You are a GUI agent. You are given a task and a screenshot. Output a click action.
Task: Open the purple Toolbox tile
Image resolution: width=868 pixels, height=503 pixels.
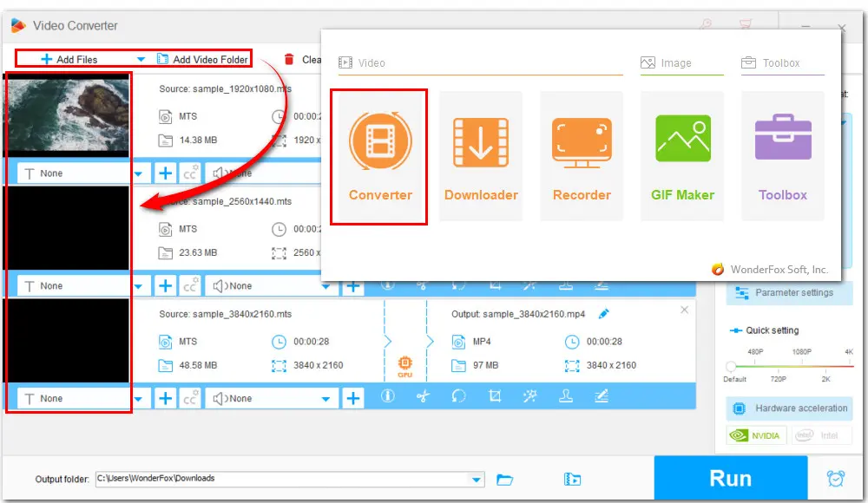click(x=783, y=157)
